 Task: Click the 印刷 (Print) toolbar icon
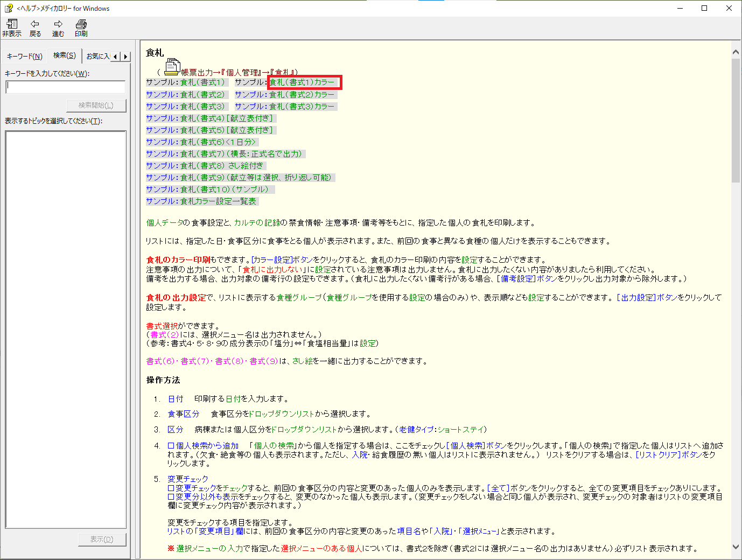coord(81,28)
